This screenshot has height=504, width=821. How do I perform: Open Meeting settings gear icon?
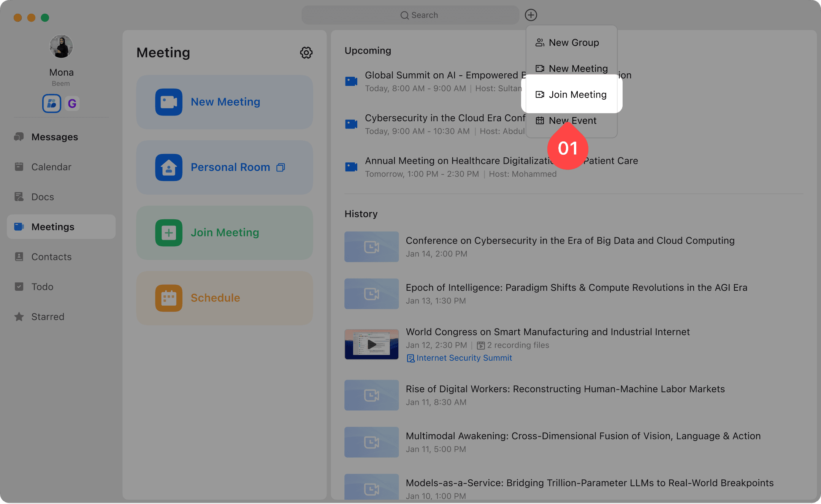(306, 52)
